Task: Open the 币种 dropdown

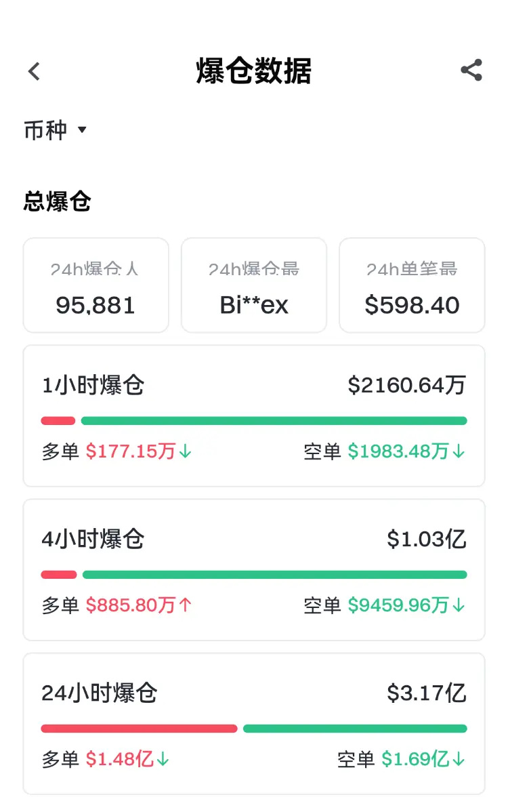Action: click(46, 129)
